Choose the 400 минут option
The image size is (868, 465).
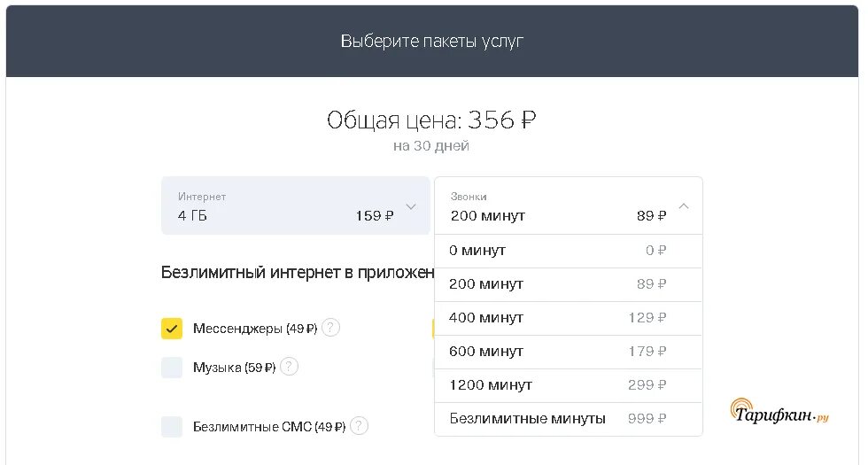click(x=569, y=318)
